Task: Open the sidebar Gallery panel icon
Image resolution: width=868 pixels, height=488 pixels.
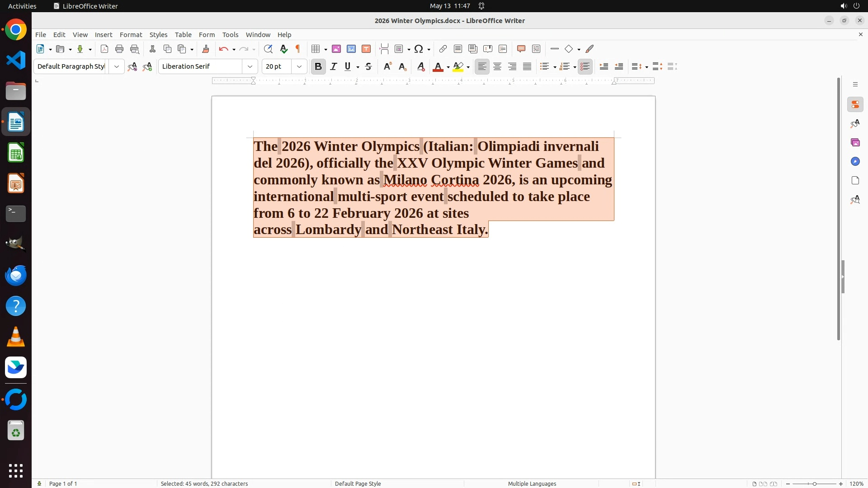Action: point(855,142)
